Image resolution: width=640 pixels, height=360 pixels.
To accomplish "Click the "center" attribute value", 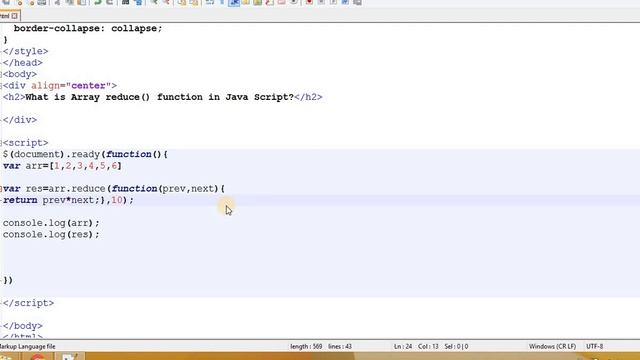I will click(88, 86).
